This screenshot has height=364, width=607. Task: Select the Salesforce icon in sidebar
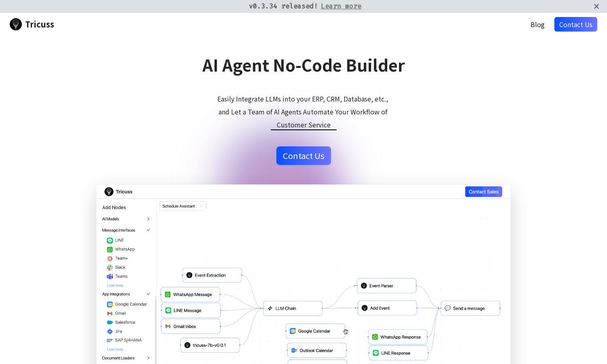pyautogui.click(x=110, y=322)
